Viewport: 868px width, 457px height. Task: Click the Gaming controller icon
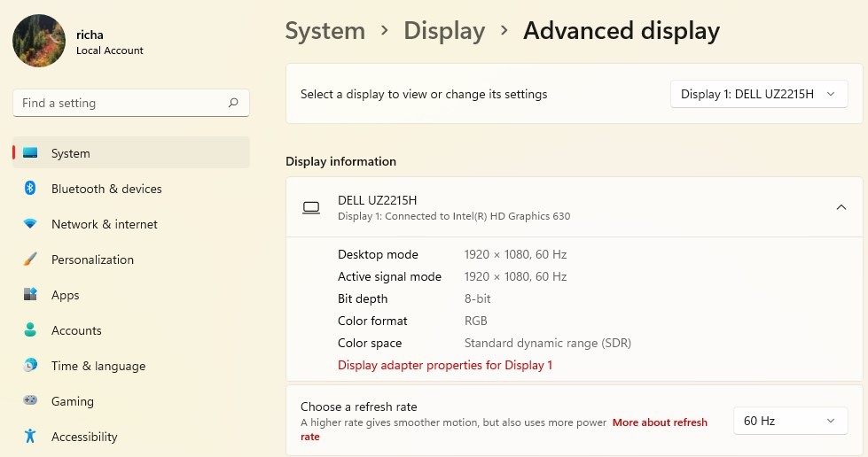pyautogui.click(x=30, y=400)
